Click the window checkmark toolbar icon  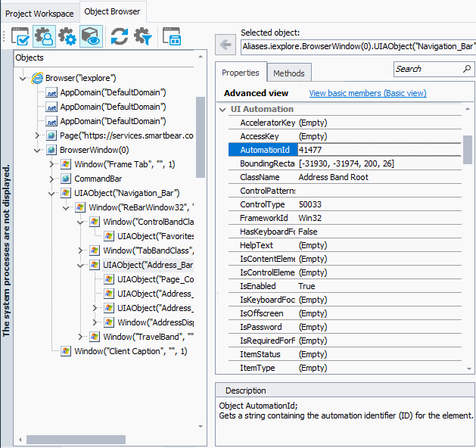coord(20,36)
